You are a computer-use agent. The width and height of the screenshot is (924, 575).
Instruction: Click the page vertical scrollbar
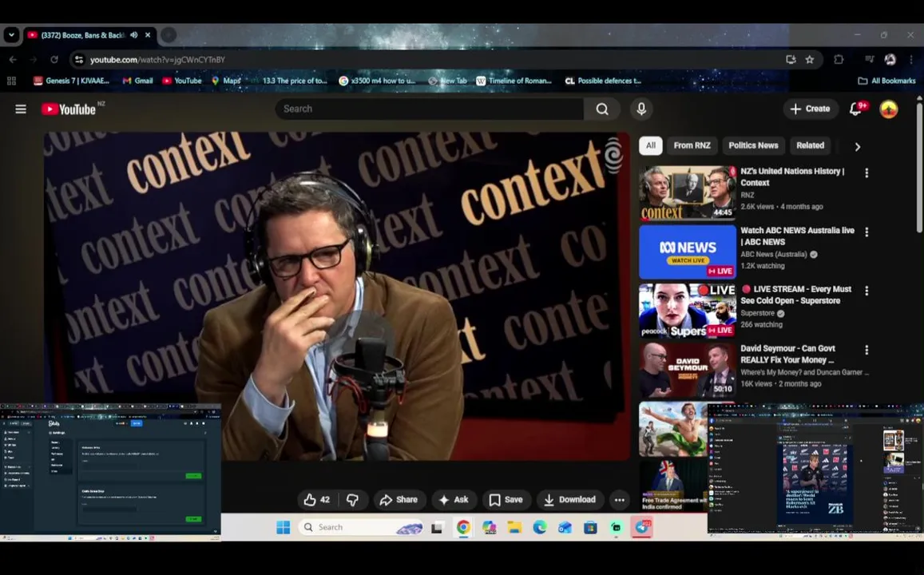point(919,168)
